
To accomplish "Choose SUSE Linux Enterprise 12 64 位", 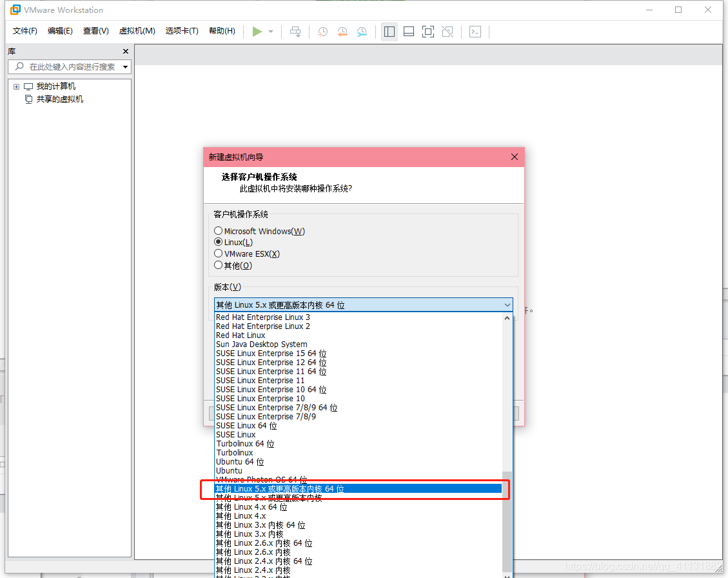I will click(x=358, y=363).
